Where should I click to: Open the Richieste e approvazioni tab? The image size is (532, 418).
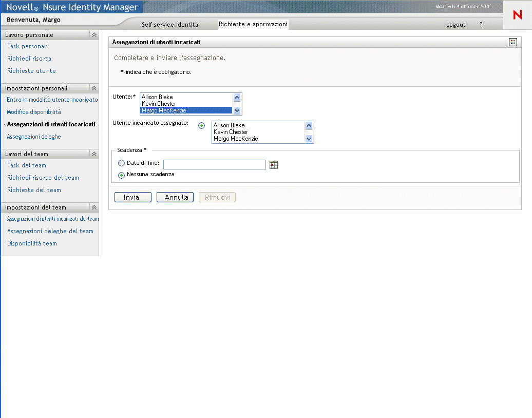tap(253, 24)
